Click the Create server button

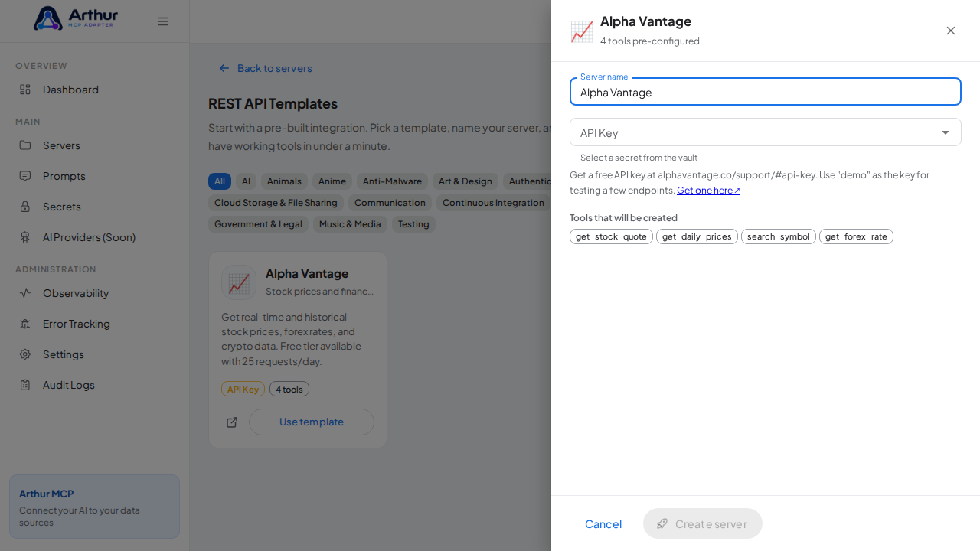pyautogui.click(x=703, y=523)
